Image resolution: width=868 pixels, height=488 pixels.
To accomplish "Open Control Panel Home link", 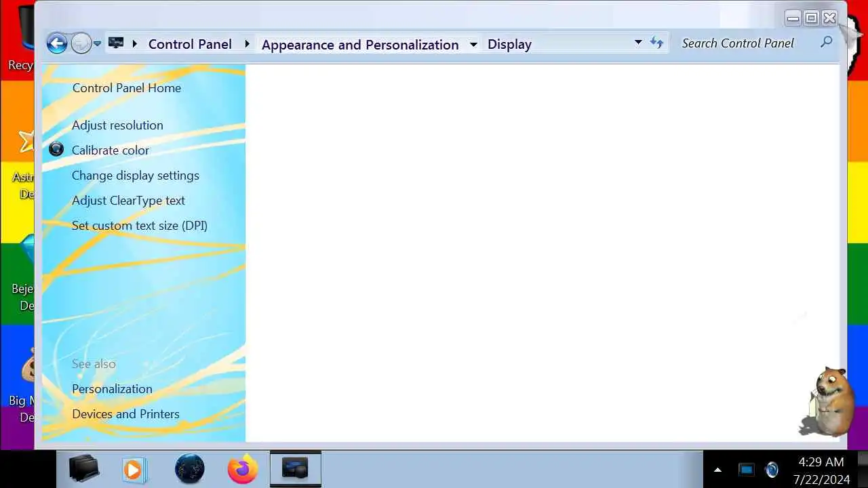I will pyautogui.click(x=127, y=88).
